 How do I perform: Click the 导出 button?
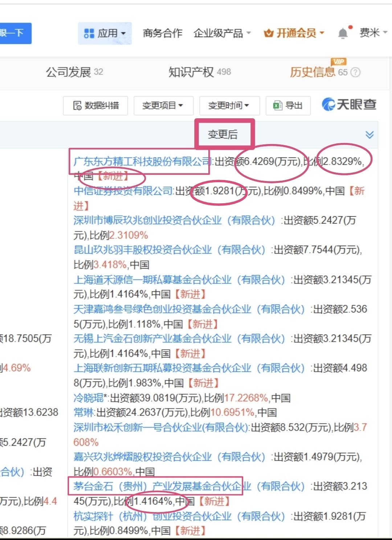(288, 106)
